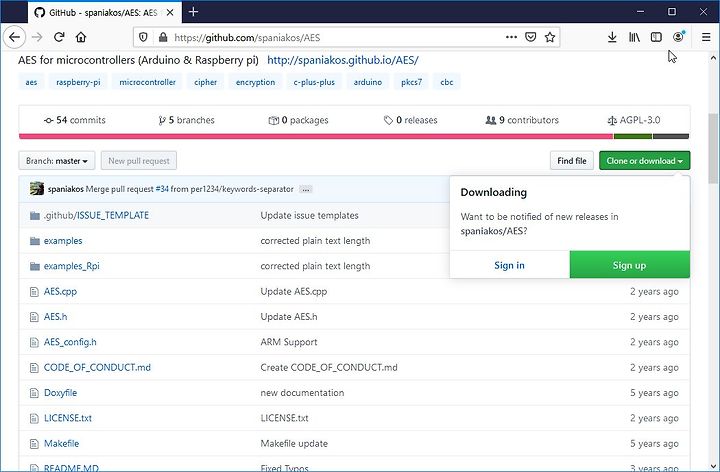Toggle the Clone or download dropdown
Screen dimensions: 720x472
click(644, 161)
